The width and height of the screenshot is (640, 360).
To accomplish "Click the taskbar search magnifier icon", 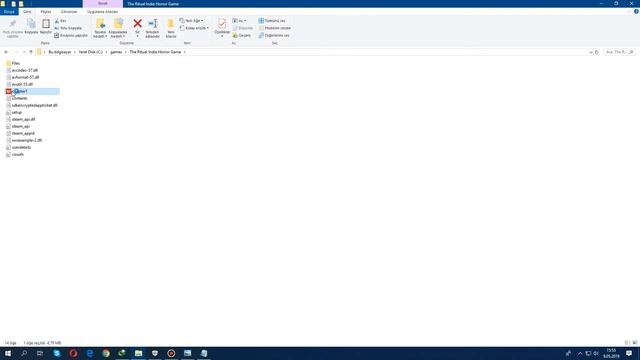I will 24,353.
